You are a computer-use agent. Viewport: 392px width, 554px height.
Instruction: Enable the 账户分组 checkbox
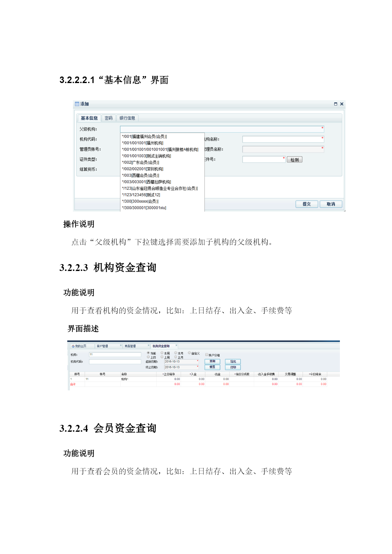tap(207, 355)
